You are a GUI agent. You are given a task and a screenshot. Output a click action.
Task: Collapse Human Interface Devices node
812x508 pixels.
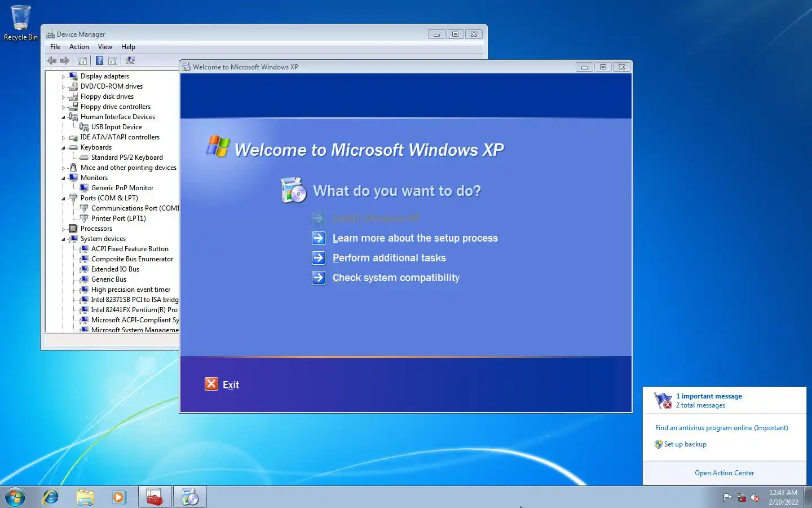63,117
